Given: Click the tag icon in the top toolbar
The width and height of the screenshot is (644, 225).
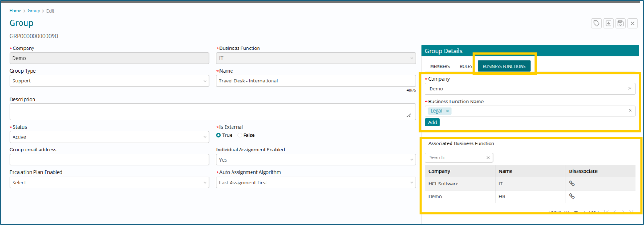Looking at the screenshot, I should [597, 23].
